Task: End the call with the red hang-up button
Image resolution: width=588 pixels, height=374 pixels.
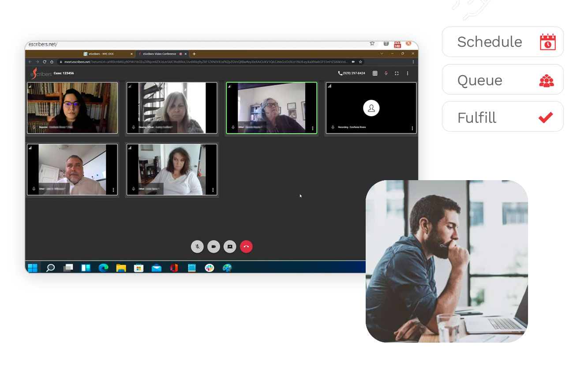Action: pyautogui.click(x=246, y=246)
